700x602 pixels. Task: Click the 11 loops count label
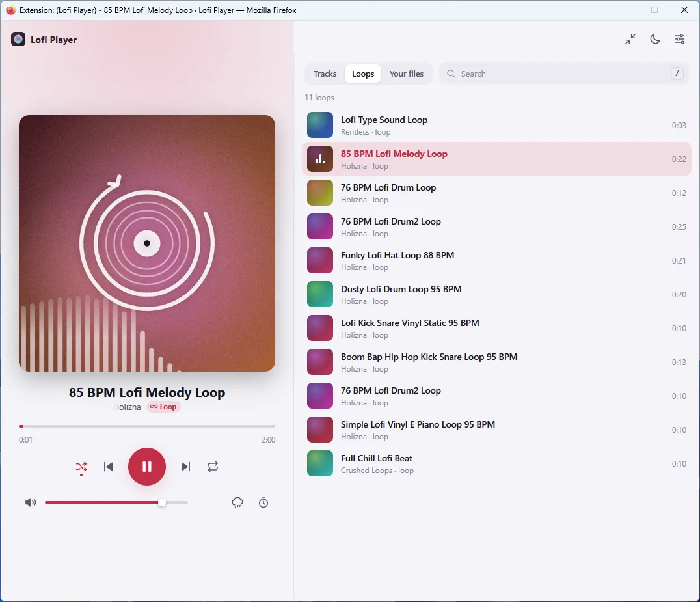tap(319, 98)
